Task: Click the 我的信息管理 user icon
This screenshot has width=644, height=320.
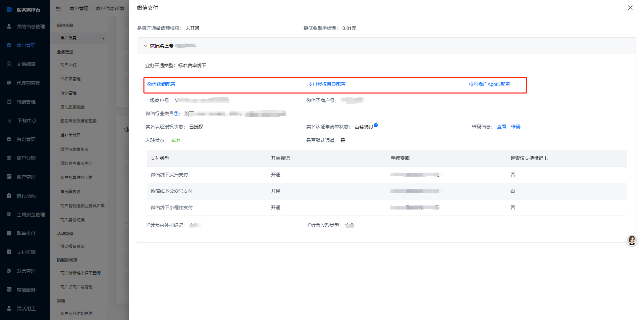Action: (9, 26)
